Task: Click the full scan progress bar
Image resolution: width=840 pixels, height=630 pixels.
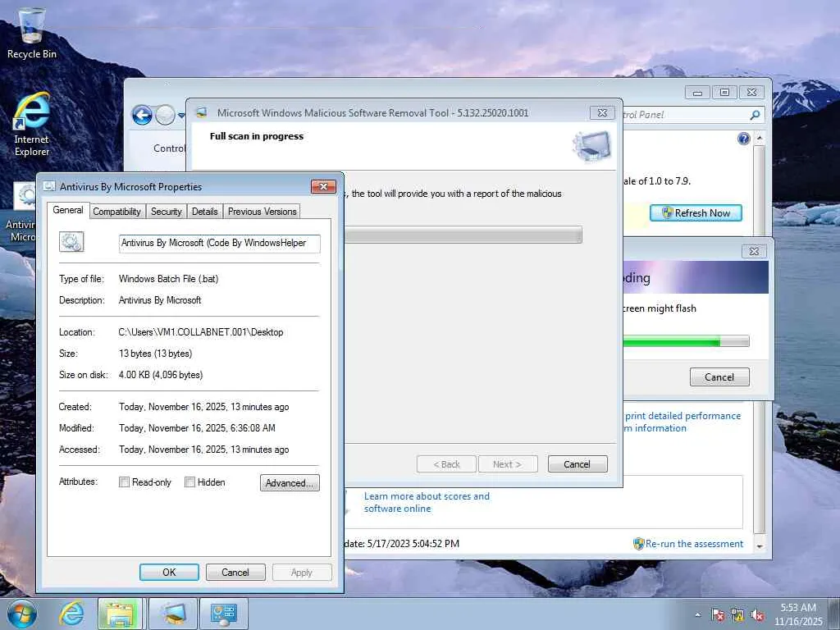Action: coord(463,235)
